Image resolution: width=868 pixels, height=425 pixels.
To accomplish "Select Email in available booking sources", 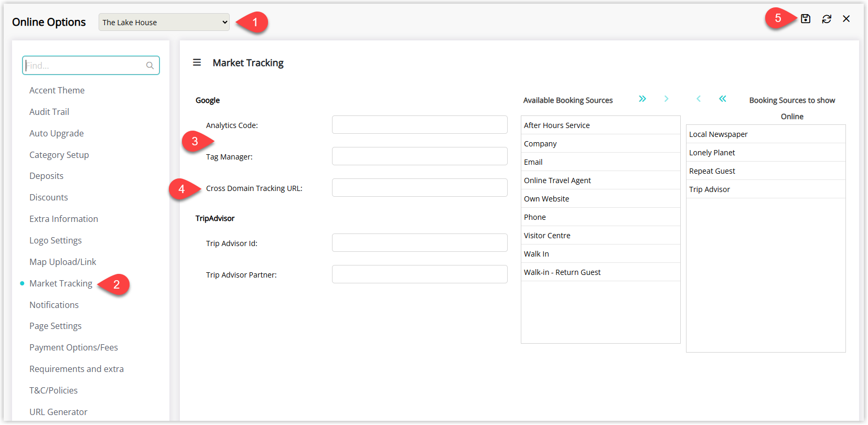I will click(x=601, y=162).
